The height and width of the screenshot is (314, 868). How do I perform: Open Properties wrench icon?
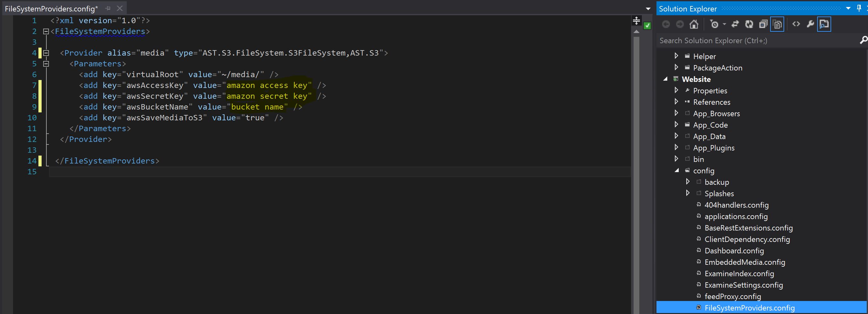coord(811,24)
